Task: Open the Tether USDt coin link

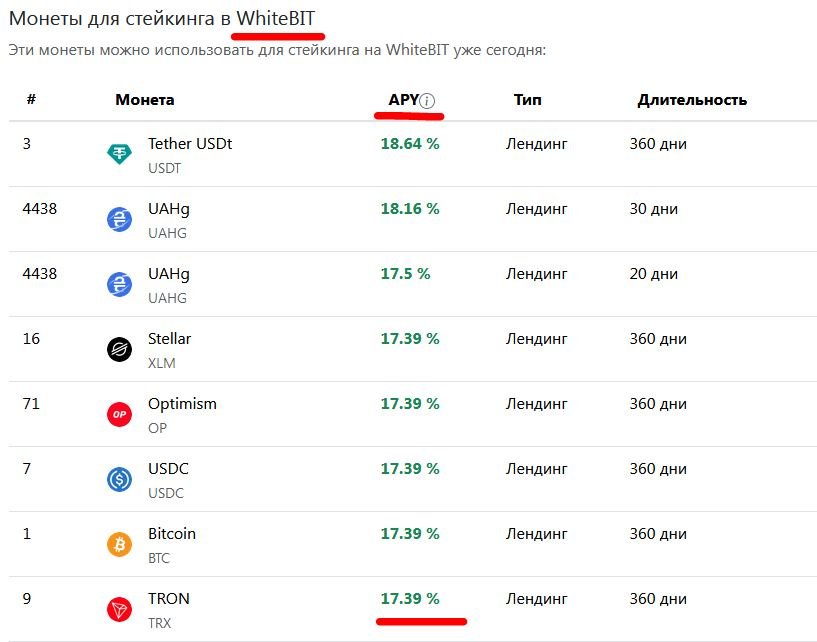Action: pos(190,144)
